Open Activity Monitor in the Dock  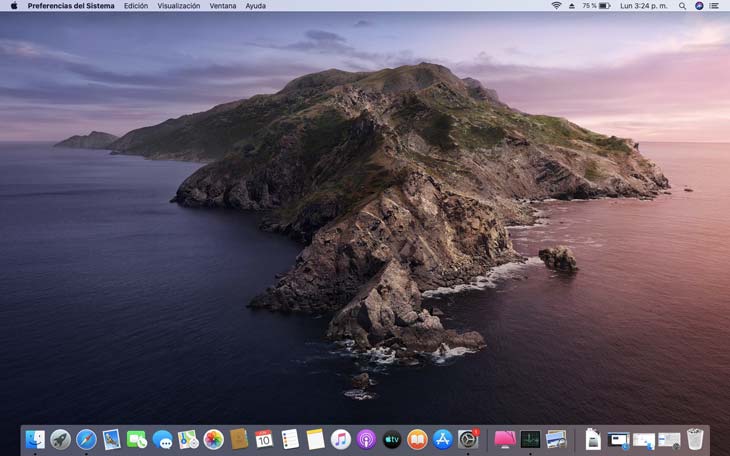pos(530,439)
